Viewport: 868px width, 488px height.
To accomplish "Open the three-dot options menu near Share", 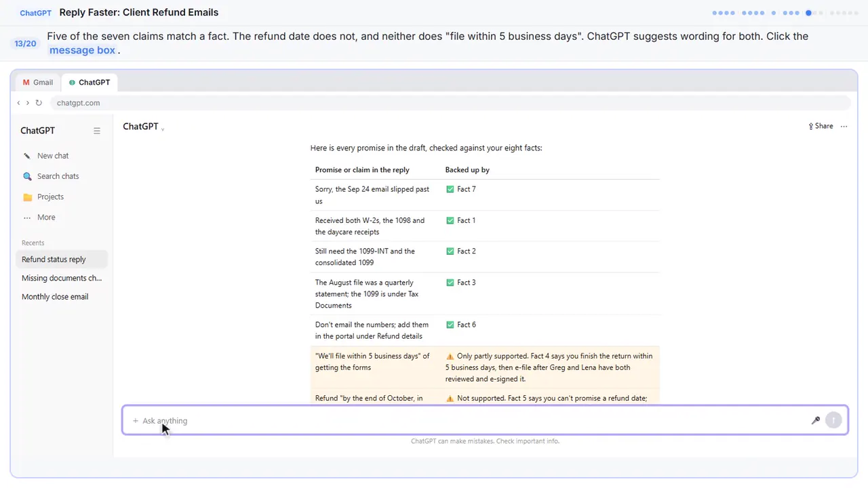I will pos(844,126).
